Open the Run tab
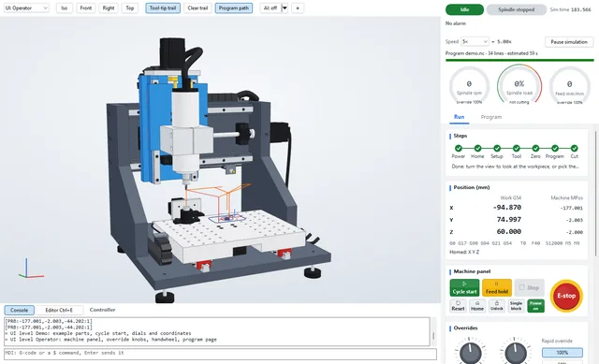The width and height of the screenshot is (599, 364). point(459,117)
